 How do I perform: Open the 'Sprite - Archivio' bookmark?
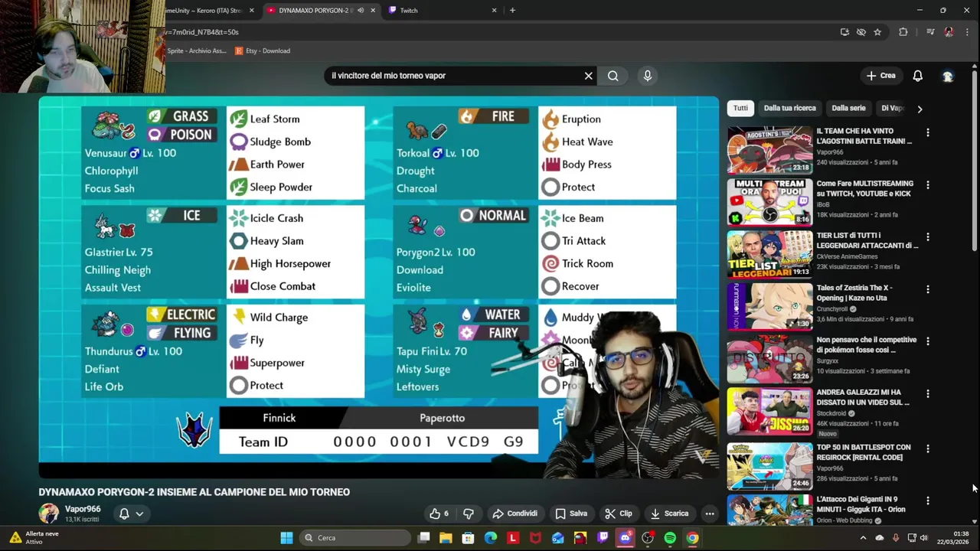pyautogui.click(x=197, y=51)
